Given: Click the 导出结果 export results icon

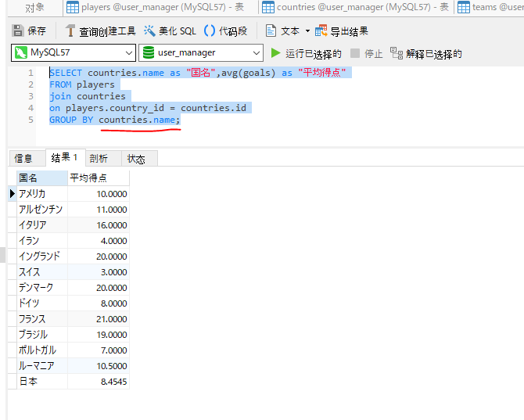Looking at the screenshot, I should pyautogui.click(x=321, y=31).
